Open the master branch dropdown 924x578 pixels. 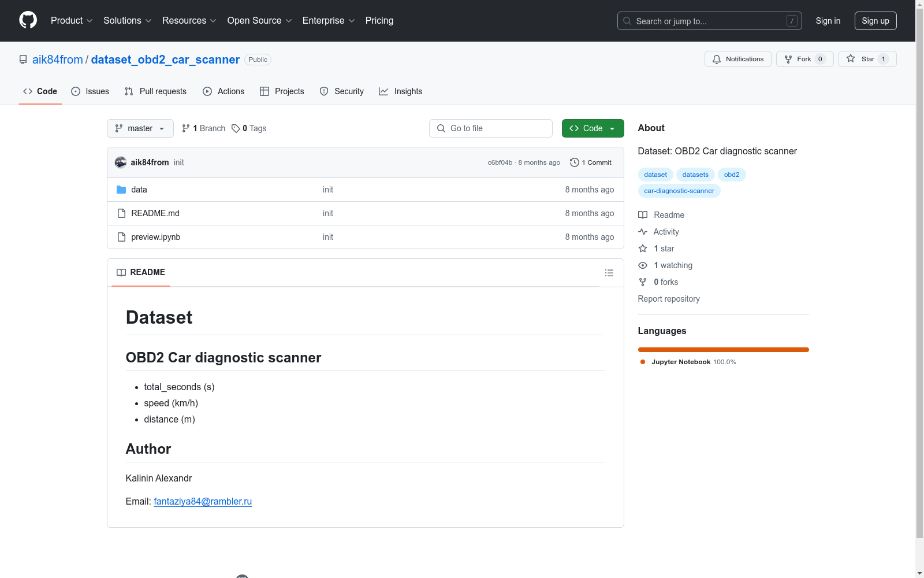pyautogui.click(x=140, y=128)
